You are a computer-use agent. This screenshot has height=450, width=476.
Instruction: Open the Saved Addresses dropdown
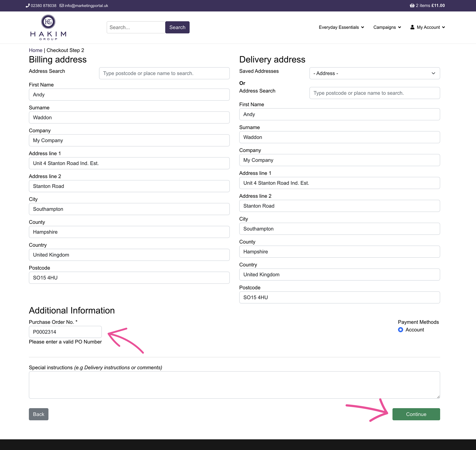(x=375, y=73)
